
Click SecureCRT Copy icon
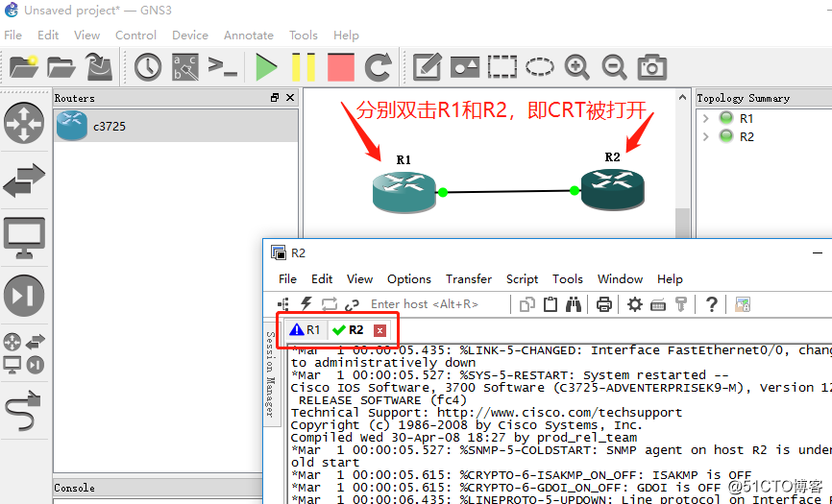tap(526, 304)
